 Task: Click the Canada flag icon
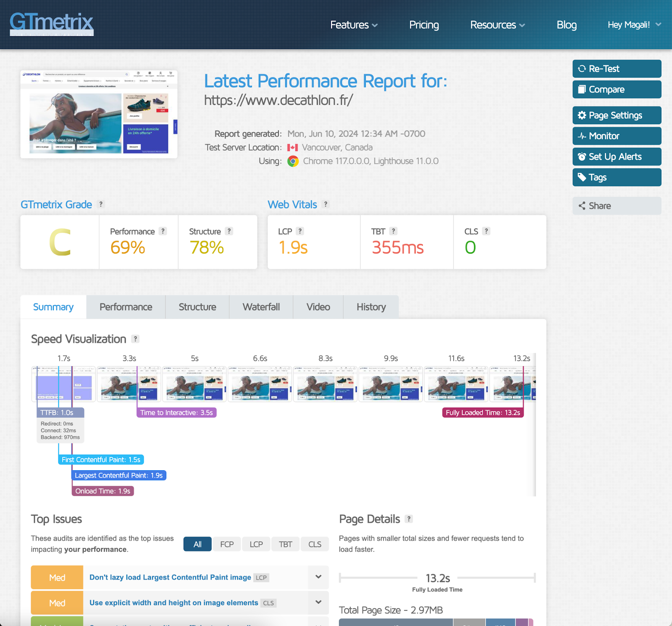[293, 148]
